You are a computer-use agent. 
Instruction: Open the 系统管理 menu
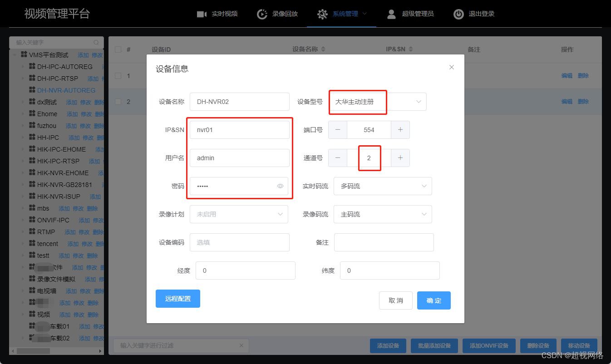pyautogui.click(x=345, y=14)
